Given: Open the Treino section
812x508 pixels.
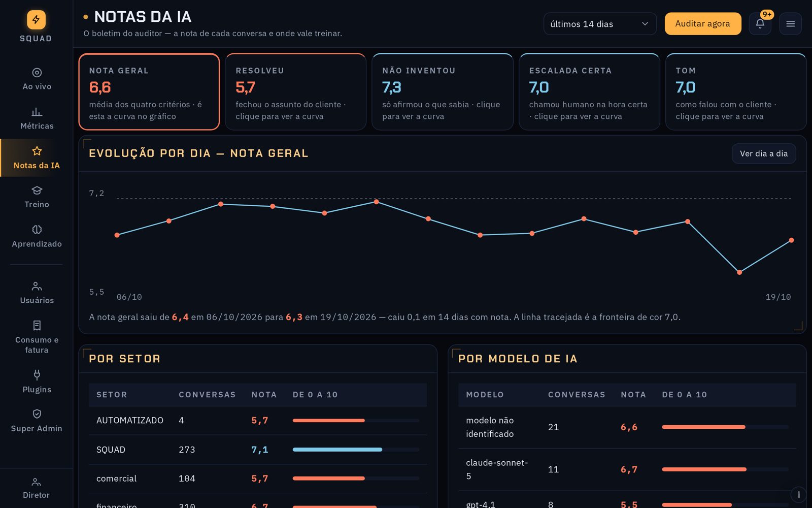Looking at the screenshot, I should tap(37, 197).
